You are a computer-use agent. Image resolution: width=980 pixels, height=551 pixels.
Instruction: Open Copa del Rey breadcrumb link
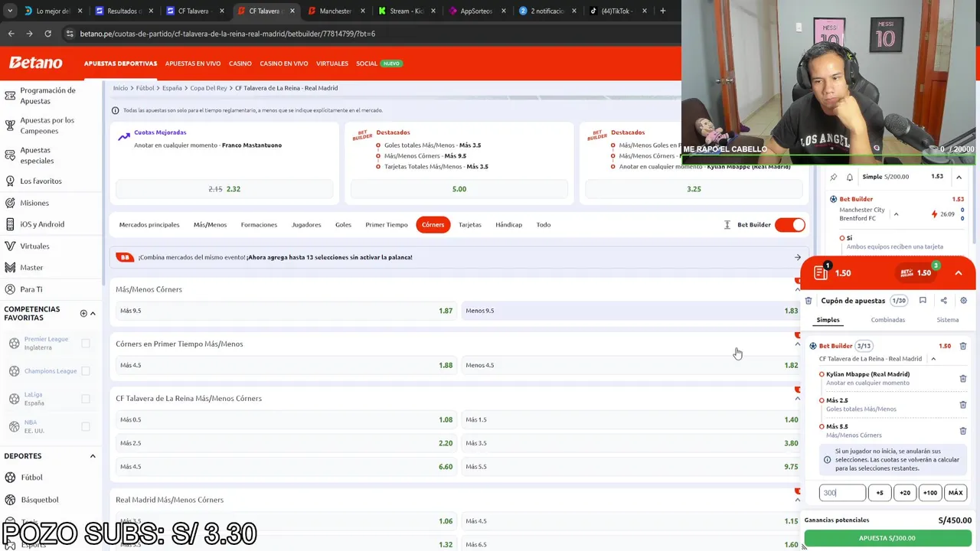208,88
